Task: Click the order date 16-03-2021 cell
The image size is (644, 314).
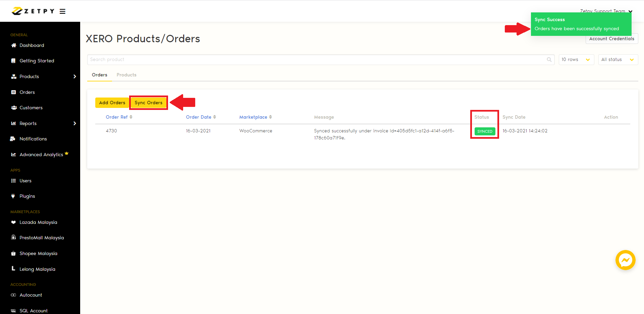Action: (198, 131)
